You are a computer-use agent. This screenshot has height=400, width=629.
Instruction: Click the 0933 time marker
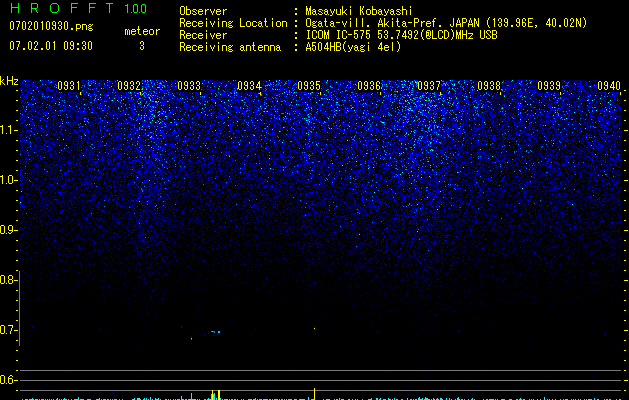pyautogui.click(x=189, y=85)
